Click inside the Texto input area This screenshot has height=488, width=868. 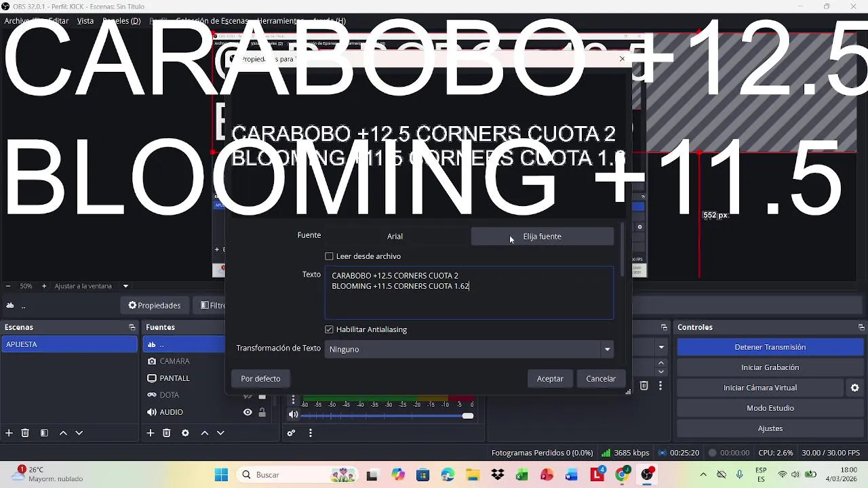point(469,293)
